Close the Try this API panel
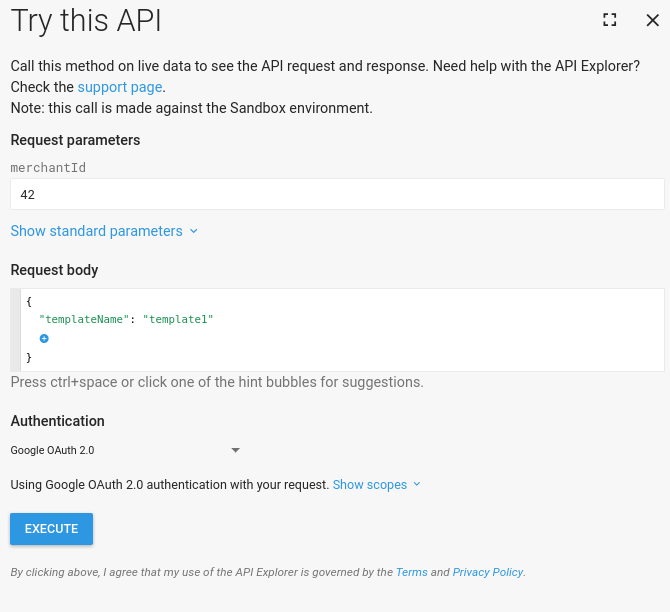 pyautogui.click(x=652, y=19)
